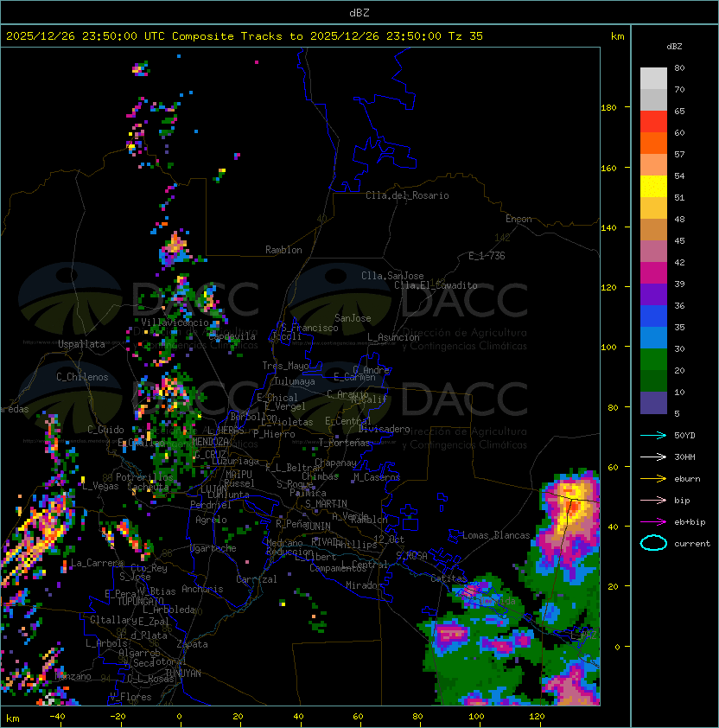Image resolution: width=719 pixels, height=728 pixels.
Task: Click the 180 km tick label on vertical axis
Action: (x=608, y=108)
